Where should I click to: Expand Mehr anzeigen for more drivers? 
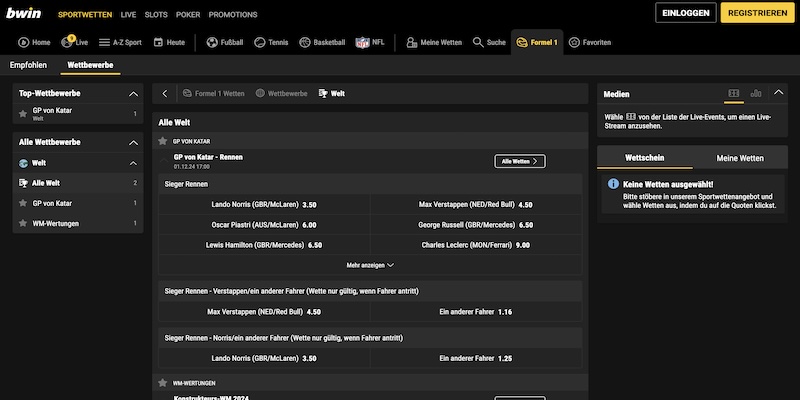pos(370,265)
